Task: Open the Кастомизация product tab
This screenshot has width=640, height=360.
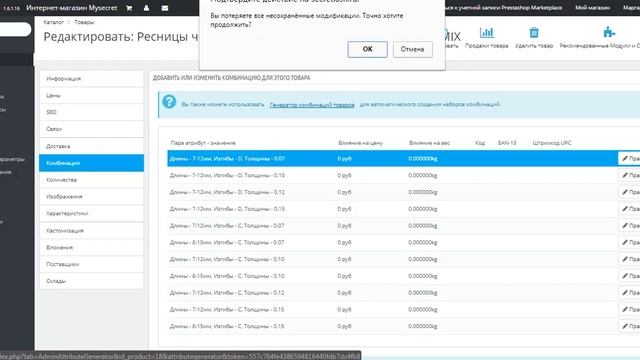Action: 91,231
